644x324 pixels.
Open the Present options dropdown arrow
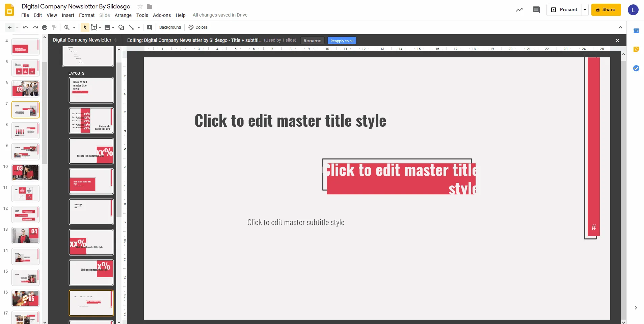[585, 10]
